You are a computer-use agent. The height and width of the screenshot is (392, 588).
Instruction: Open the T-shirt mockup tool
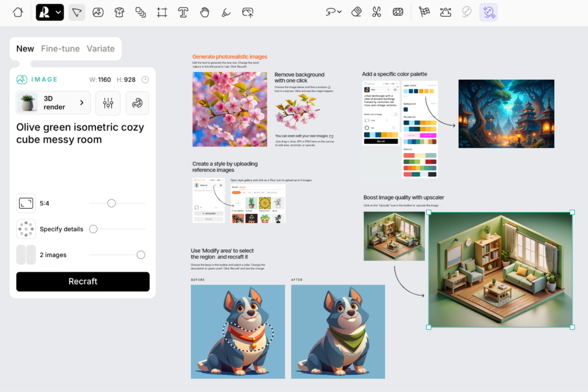pos(119,12)
